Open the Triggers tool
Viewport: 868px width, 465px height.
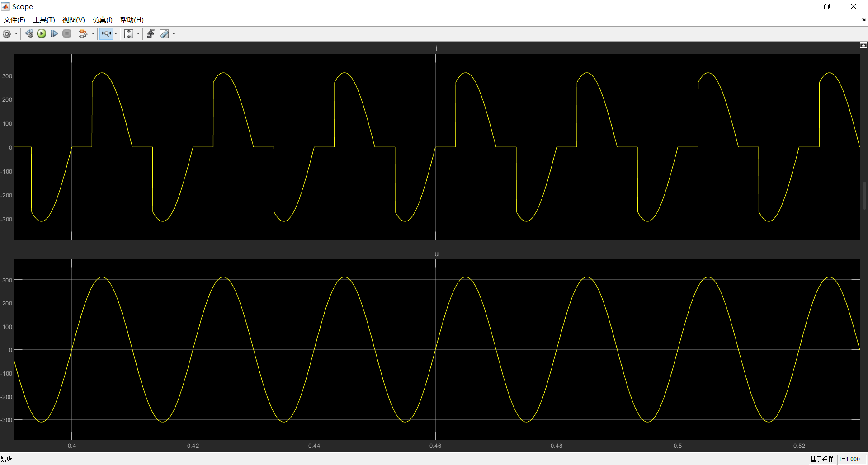(x=151, y=34)
